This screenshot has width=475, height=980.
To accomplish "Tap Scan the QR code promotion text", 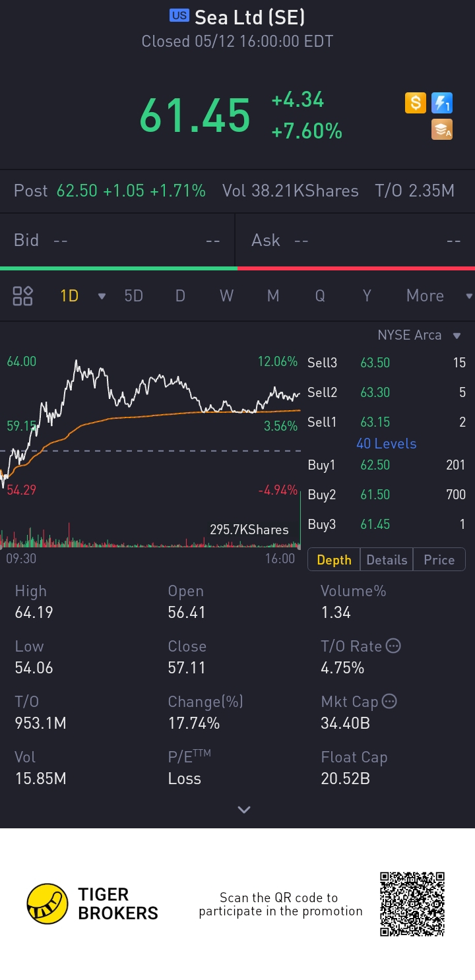I will click(x=280, y=904).
